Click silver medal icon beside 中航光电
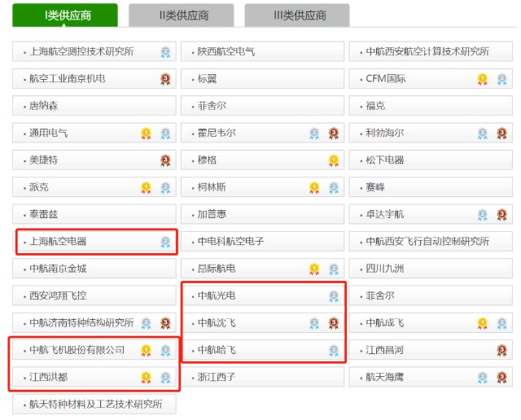This screenshot has height=420, width=521. [x=334, y=295]
